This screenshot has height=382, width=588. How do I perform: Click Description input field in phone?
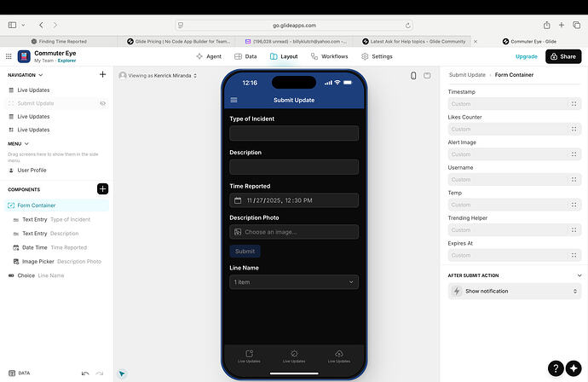point(294,167)
